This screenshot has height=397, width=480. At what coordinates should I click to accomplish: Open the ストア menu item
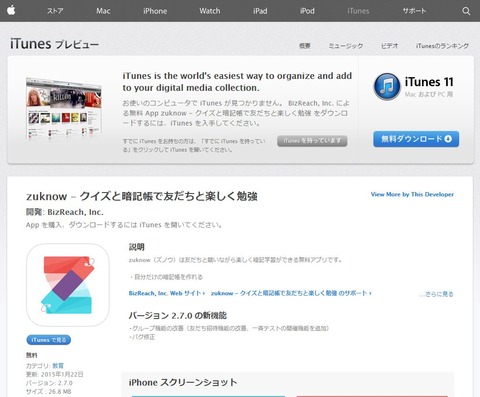tap(55, 11)
